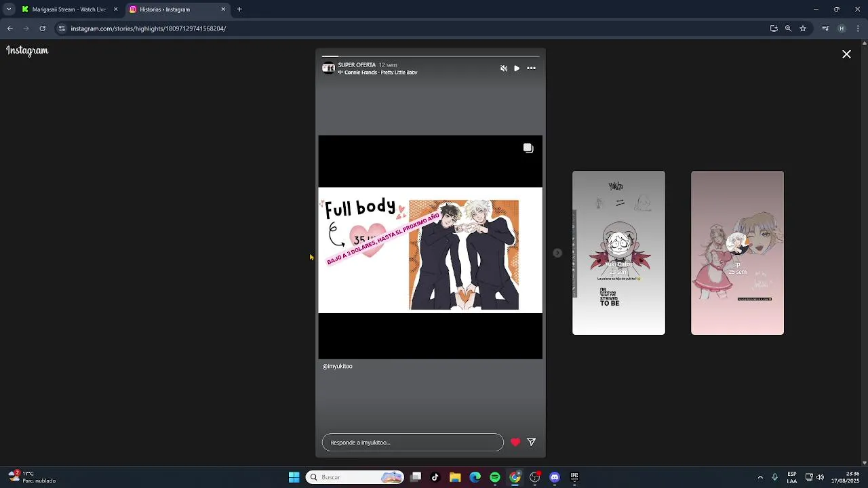
Task: Play the paused story
Action: coord(517,68)
